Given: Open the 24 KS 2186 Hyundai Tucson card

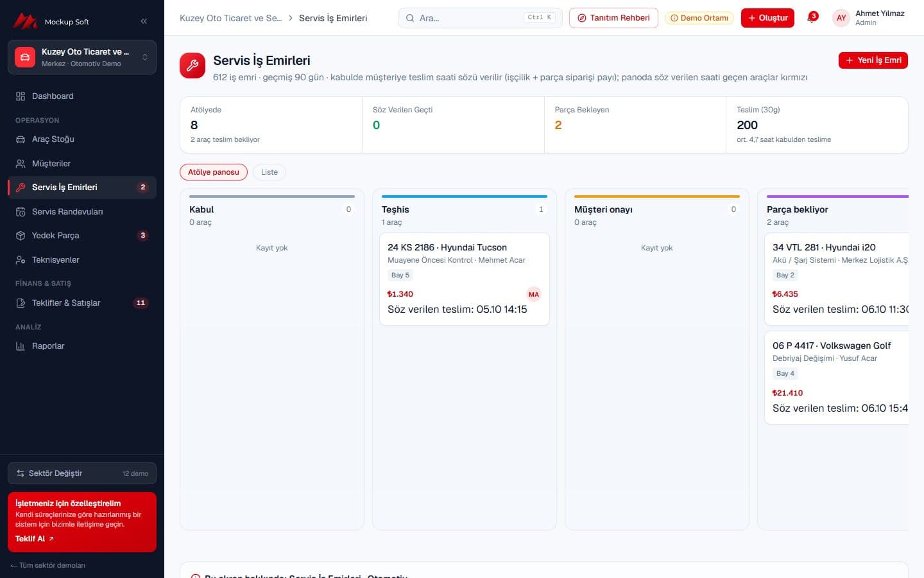Looking at the screenshot, I should pos(465,279).
